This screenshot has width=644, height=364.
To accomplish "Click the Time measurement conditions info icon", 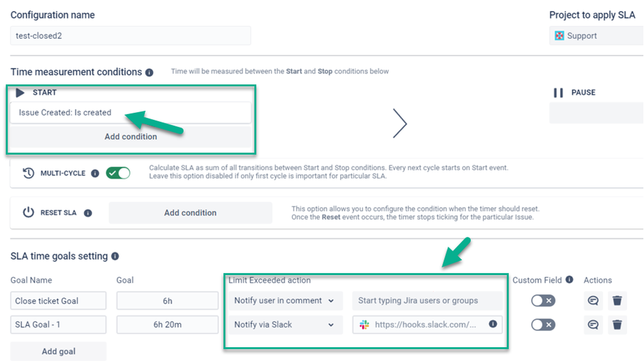I will (150, 72).
